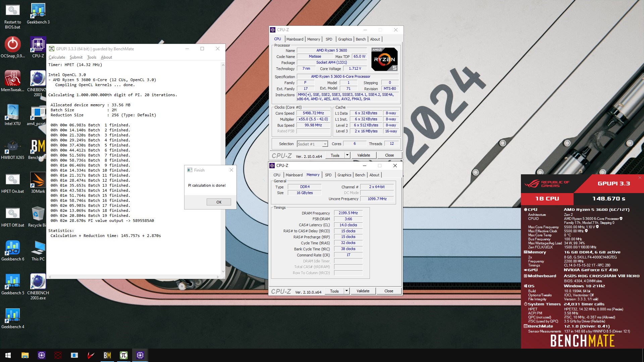
Task: Click the Uncore Frequency value 1099.7 MHz
Action: pyautogui.click(x=377, y=199)
